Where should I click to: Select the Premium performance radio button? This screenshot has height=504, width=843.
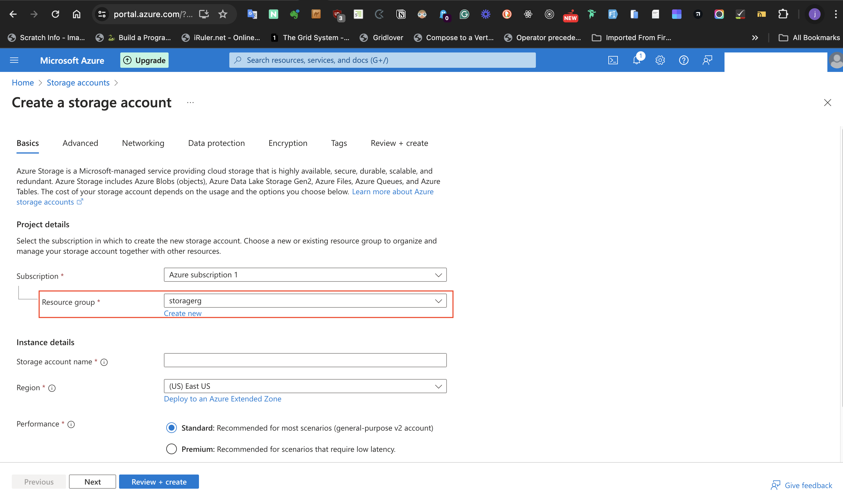172,449
